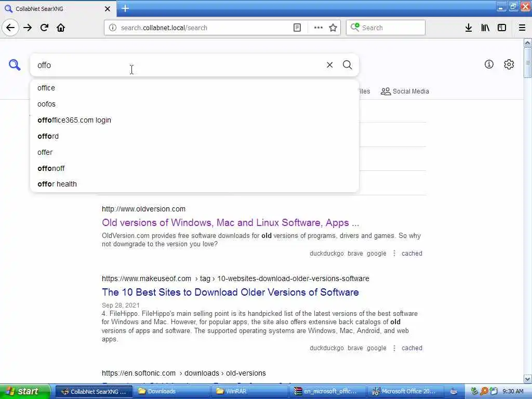Bookmark this page with the star
The image size is (532, 399).
[x=333, y=28]
